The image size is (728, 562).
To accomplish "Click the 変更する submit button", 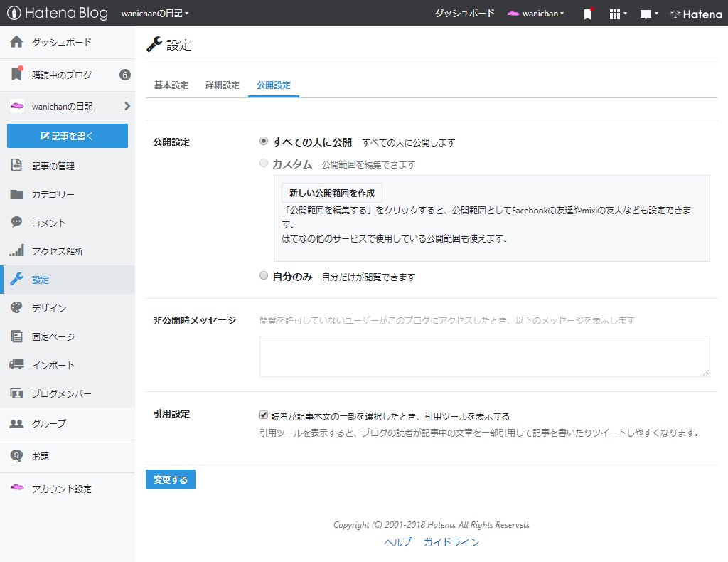I will point(171,479).
